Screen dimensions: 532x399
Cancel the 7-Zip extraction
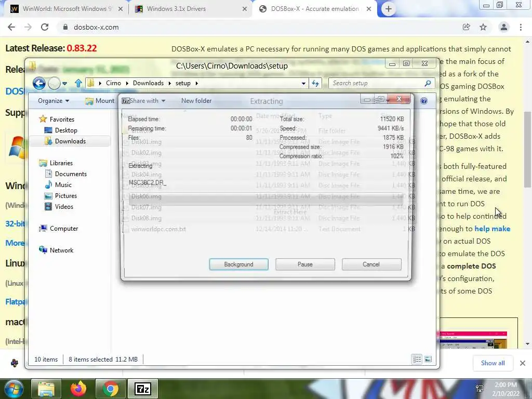tap(371, 264)
